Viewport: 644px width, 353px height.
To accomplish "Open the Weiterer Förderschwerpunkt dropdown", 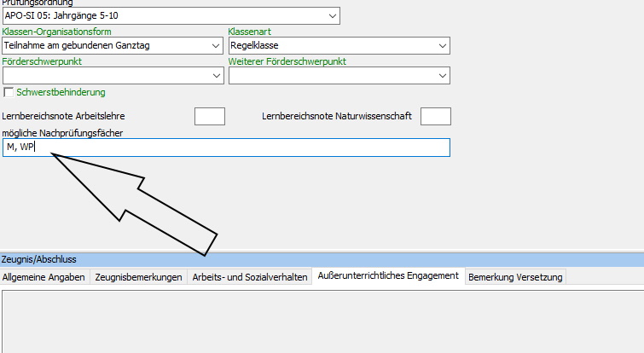I will (339, 76).
